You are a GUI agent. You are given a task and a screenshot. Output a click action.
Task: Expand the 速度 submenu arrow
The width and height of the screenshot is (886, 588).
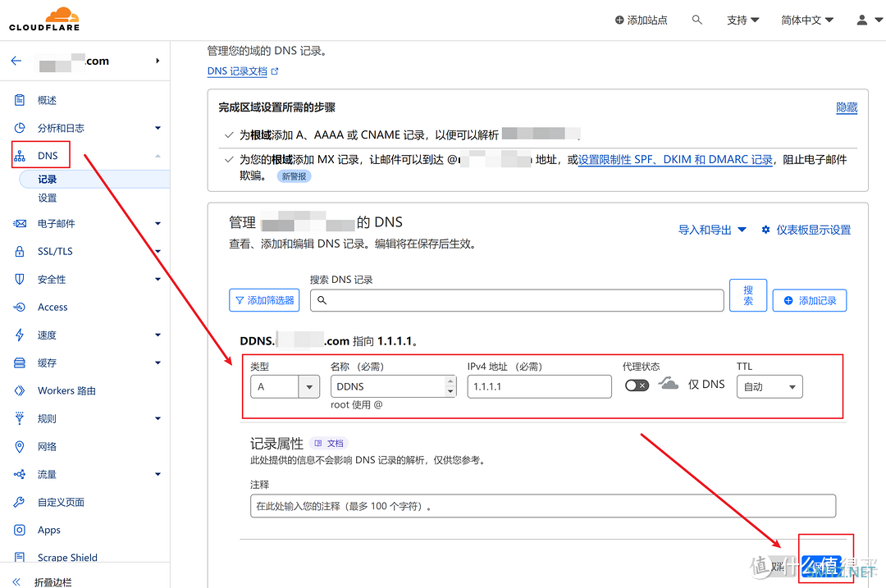(158, 335)
